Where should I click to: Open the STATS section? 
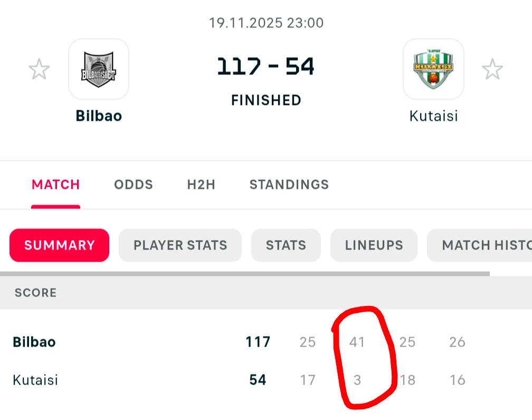coord(286,245)
